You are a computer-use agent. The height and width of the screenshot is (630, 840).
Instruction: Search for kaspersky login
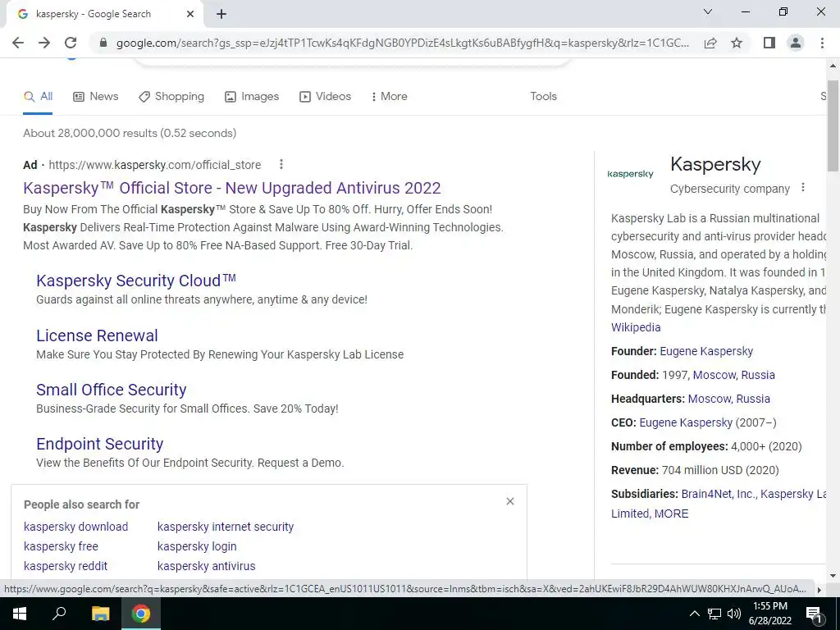click(197, 546)
